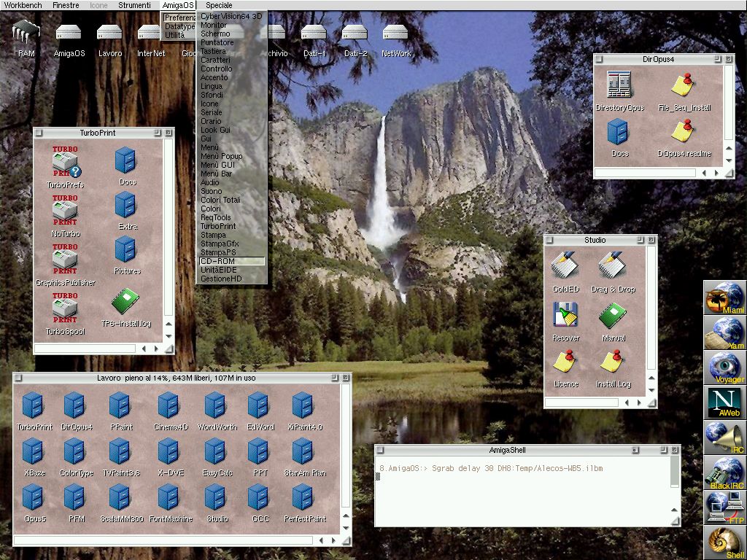Open the PerfectPaint drawer icon
This screenshot has height=560, width=747.
click(303, 500)
